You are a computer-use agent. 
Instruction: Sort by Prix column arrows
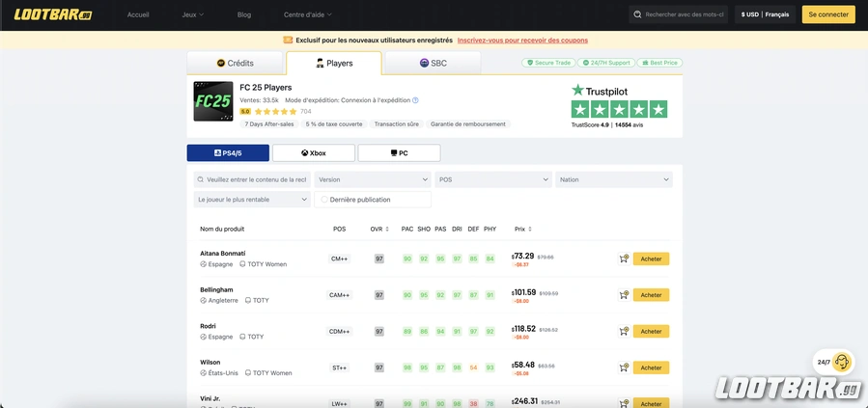(530, 229)
